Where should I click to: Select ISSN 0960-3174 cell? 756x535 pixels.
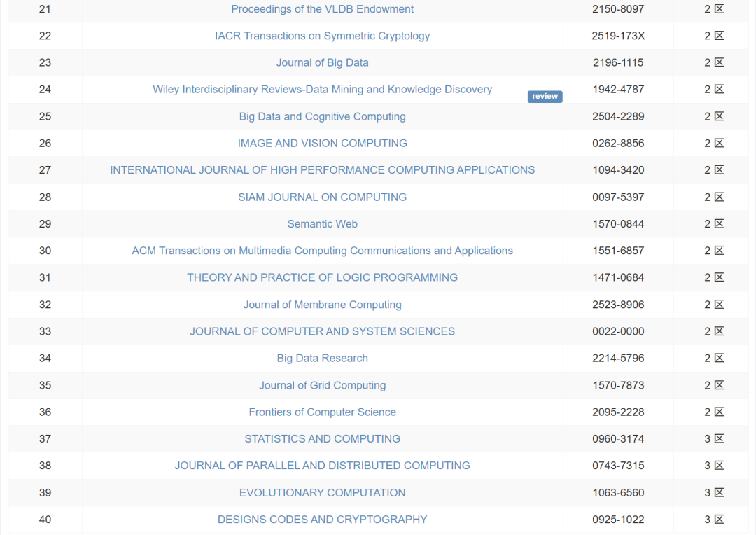618,439
